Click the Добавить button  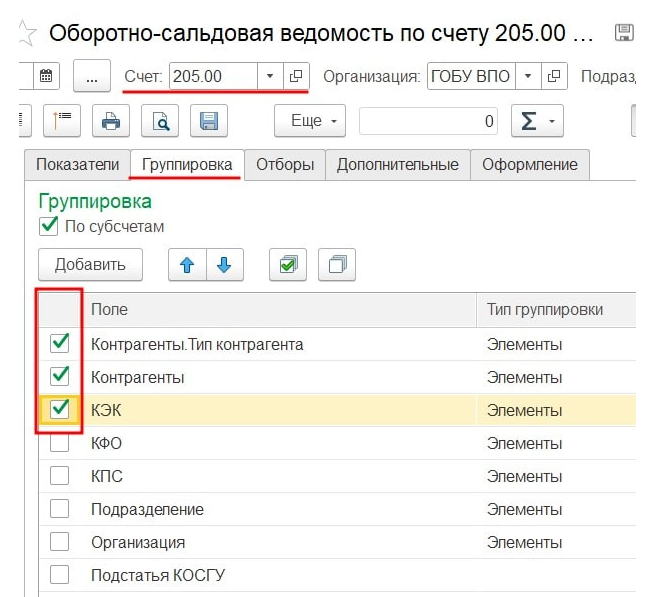(x=90, y=264)
